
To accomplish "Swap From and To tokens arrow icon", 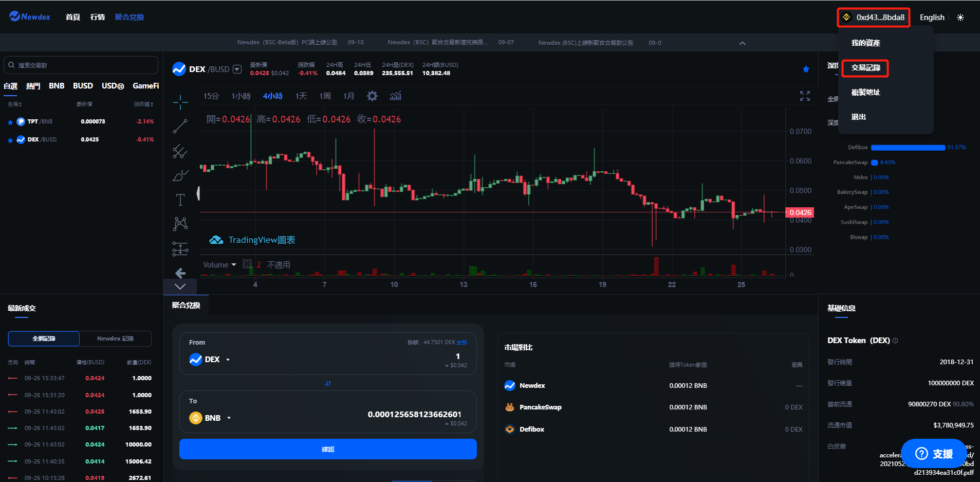I will click(328, 383).
